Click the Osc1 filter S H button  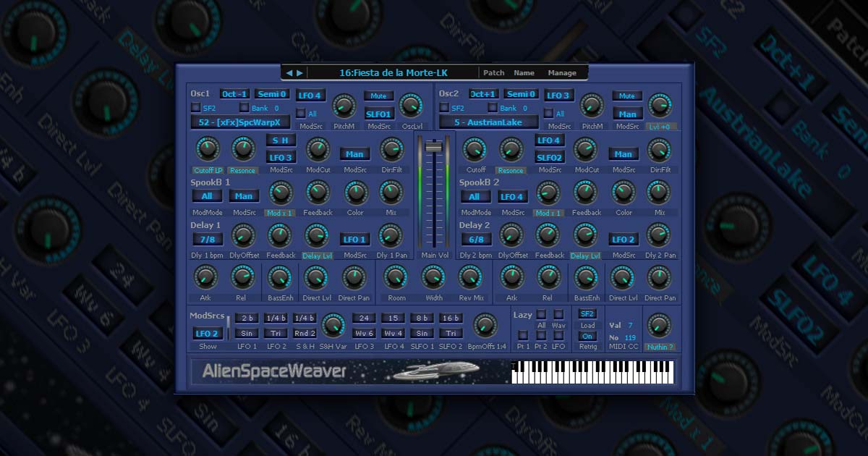click(281, 140)
